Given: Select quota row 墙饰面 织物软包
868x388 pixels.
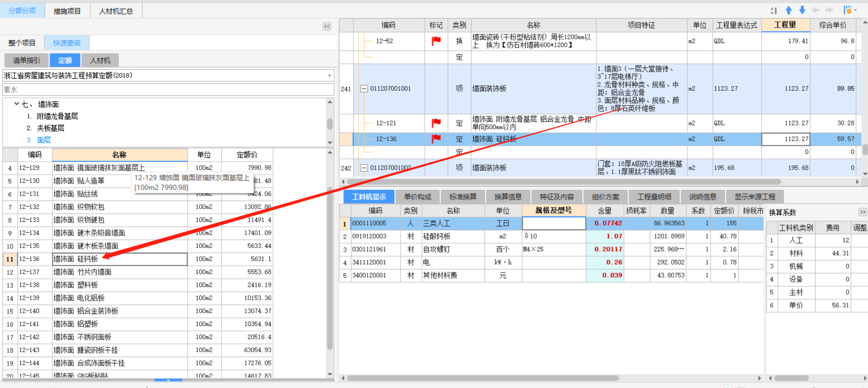Looking at the screenshot, I should tap(138, 207).
